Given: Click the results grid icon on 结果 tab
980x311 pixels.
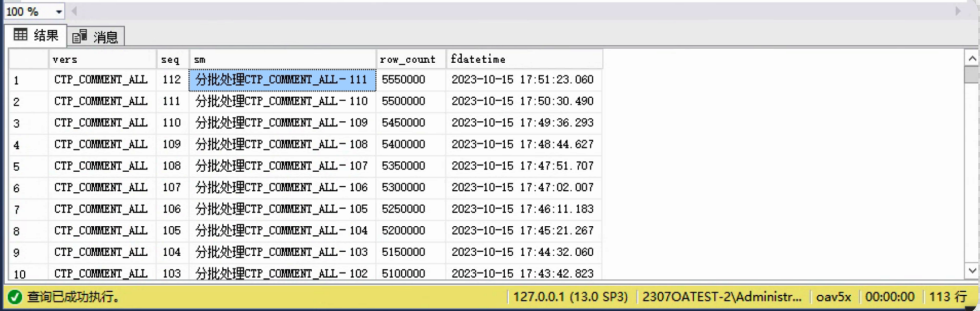Looking at the screenshot, I should 20,35.
